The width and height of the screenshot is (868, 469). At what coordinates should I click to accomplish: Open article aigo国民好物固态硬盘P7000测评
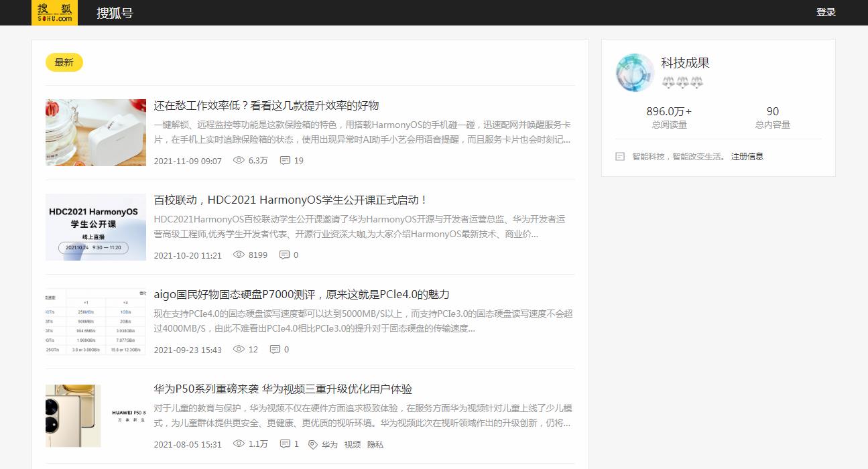tap(302, 294)
